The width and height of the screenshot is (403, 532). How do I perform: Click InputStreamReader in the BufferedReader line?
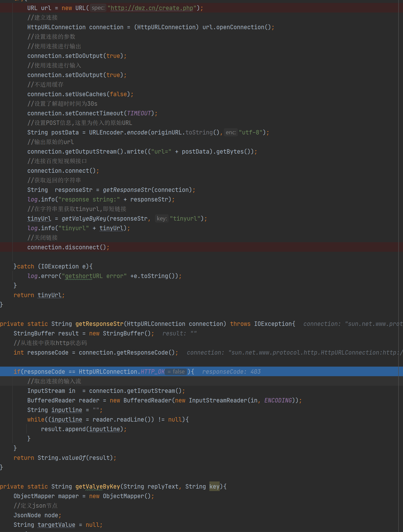(218, 400)
